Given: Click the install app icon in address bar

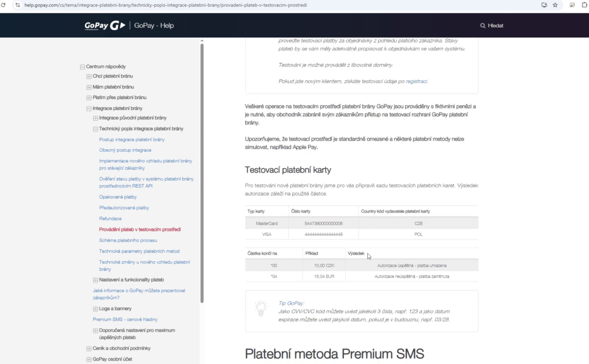Looking at the screenshot, I should 544,5.
